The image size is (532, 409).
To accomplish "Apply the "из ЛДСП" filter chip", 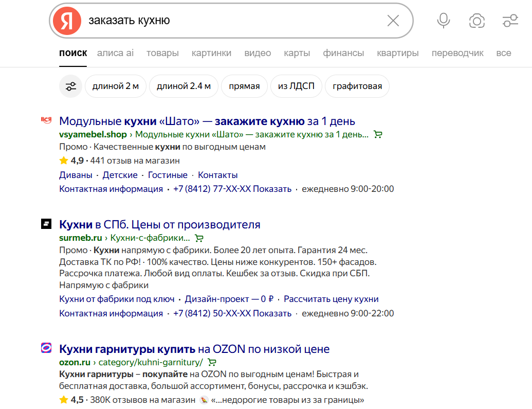I will tap(296, 86).
